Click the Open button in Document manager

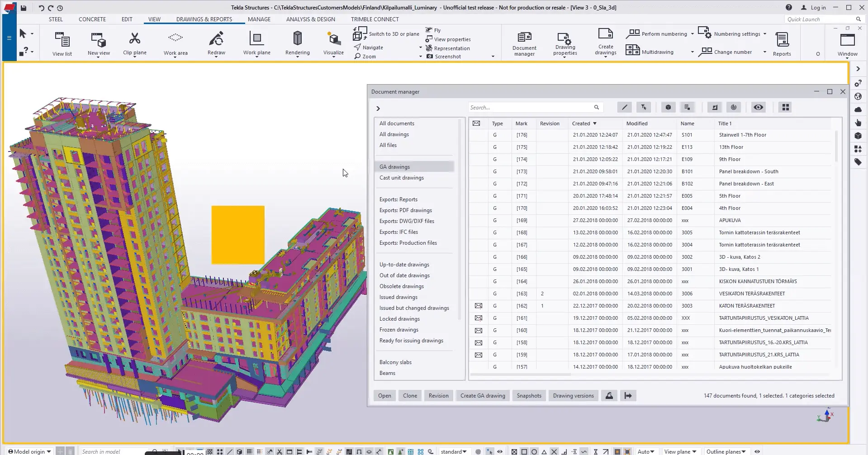pyautogui.click(x=384, y=396)
